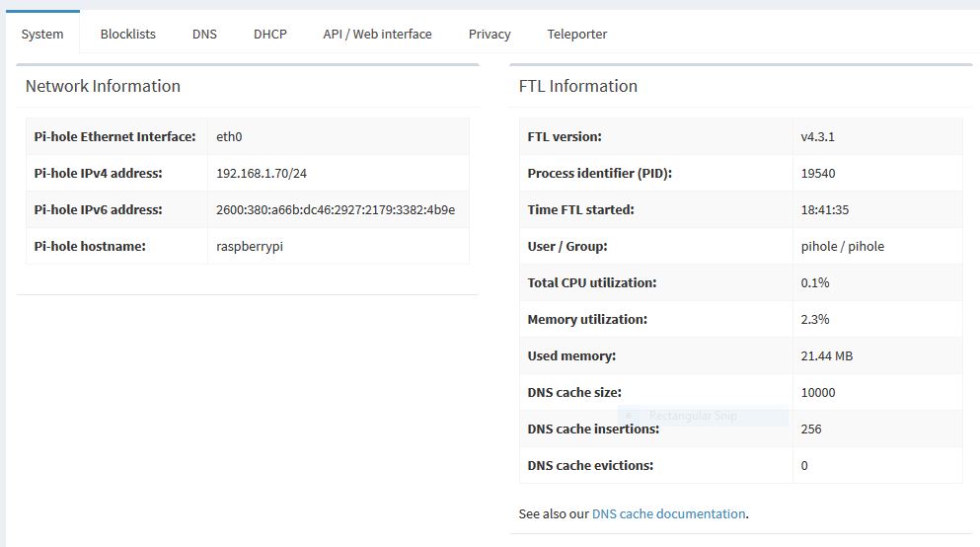Select the eth0 interface value
This screenshot has width=980, height=547.
(x=229, y=137)
